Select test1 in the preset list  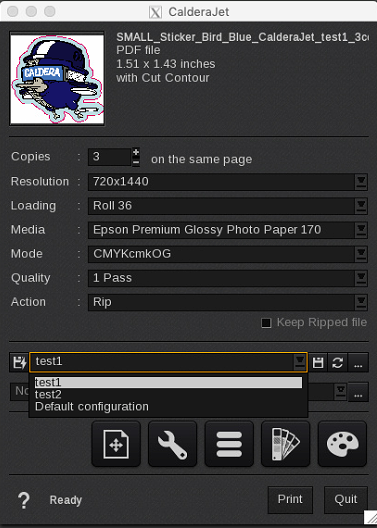click(168, 383)
